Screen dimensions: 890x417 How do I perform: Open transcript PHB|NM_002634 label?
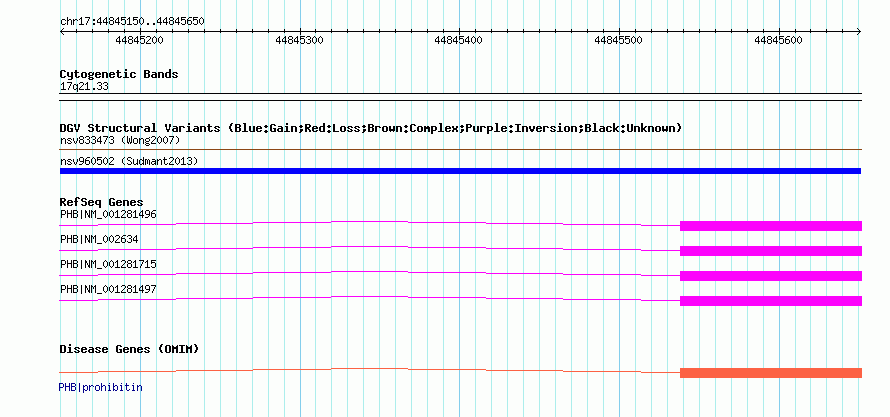click(99, 239)
